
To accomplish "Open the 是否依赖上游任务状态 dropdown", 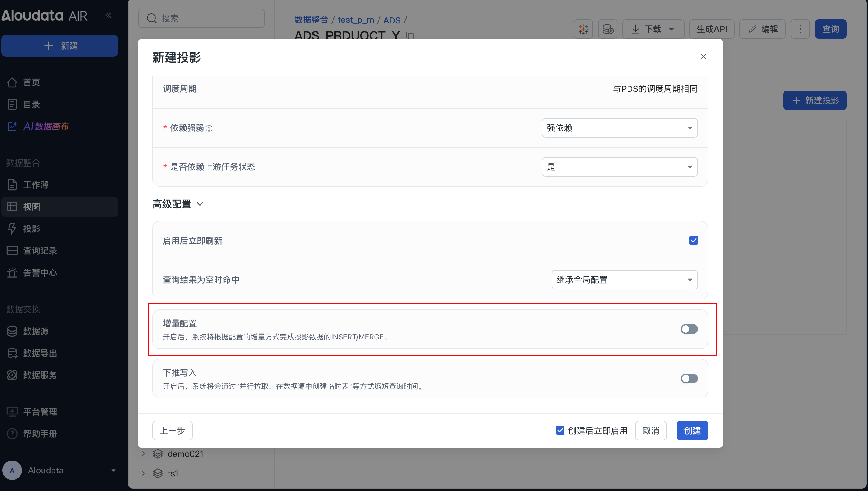I will [x=619, y=167].
